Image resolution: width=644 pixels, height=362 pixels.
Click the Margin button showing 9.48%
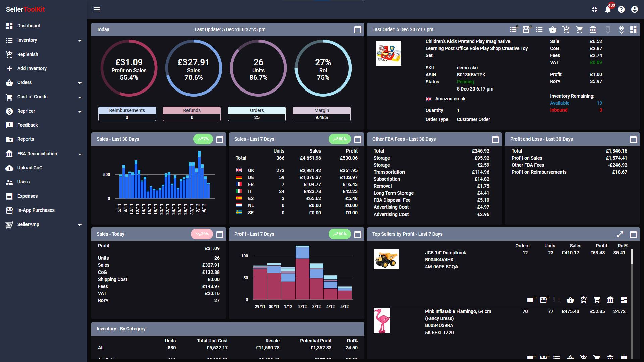pyautogui.click(x=322, y=114)
